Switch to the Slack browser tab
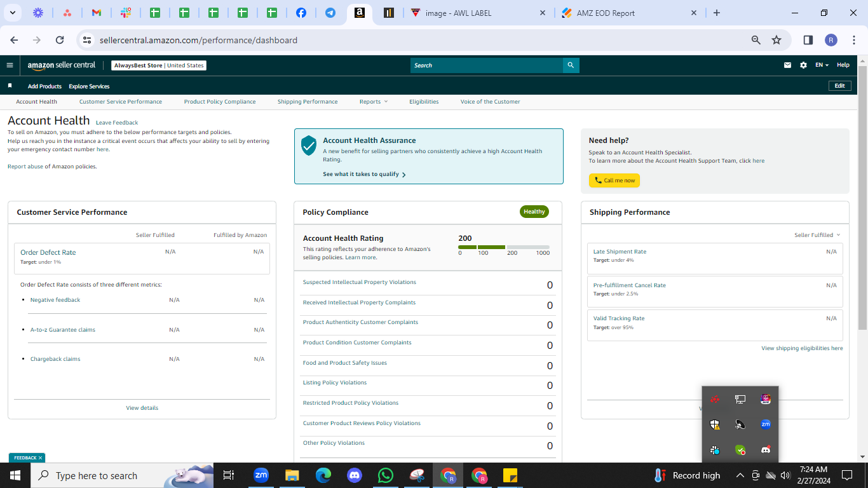Viewport: 868px width, 488px height. (126, 13)
